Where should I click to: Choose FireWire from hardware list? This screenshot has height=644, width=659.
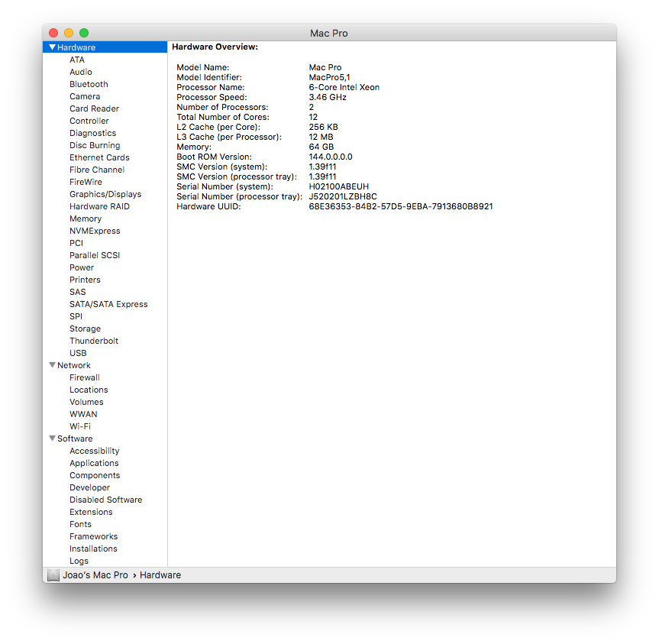[86, 182]
